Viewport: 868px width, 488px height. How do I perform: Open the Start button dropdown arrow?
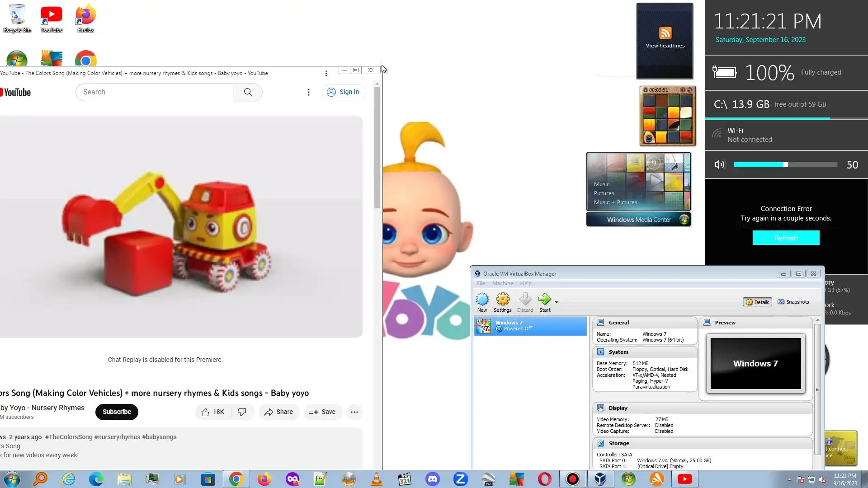557,302
